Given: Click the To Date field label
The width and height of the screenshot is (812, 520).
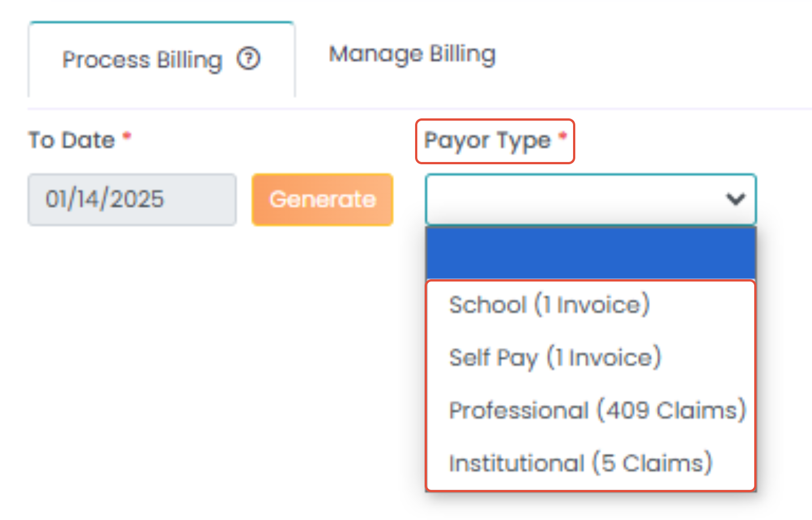Looking at the screenshot, I should coord(72,140).
